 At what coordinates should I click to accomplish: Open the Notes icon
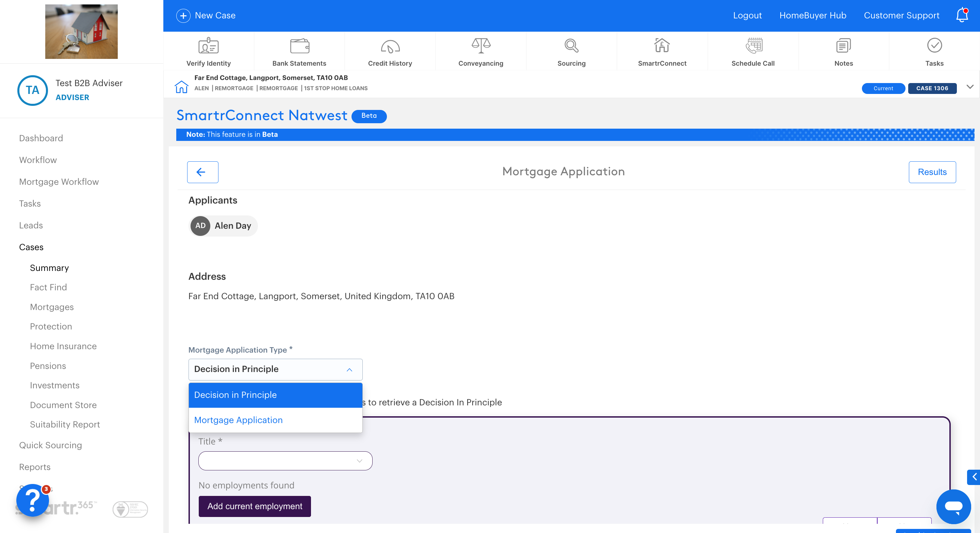[x=844, y=46]
